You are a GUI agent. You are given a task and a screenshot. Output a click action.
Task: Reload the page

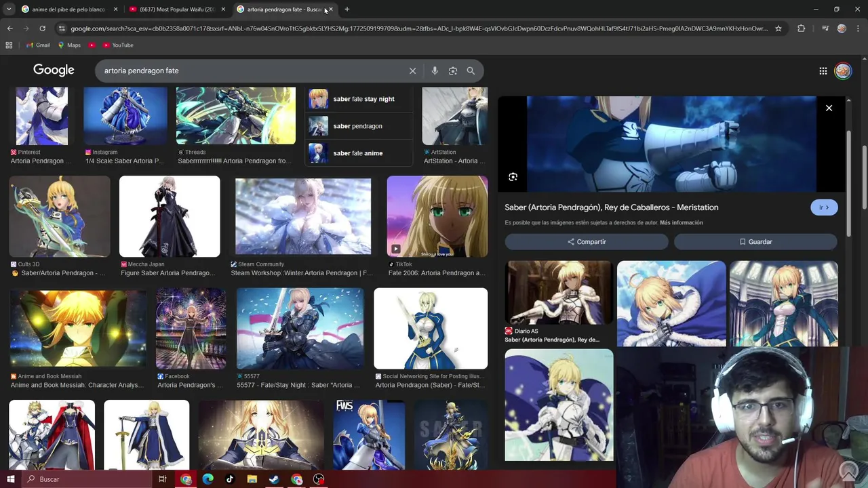42,28
